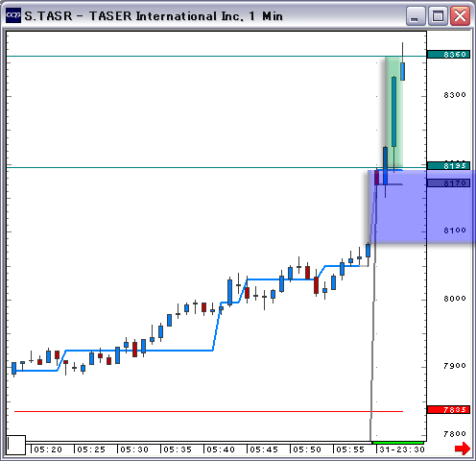Maximize the TASER chart window
Viewport: 476px width, 461px height.
(438, 15)
